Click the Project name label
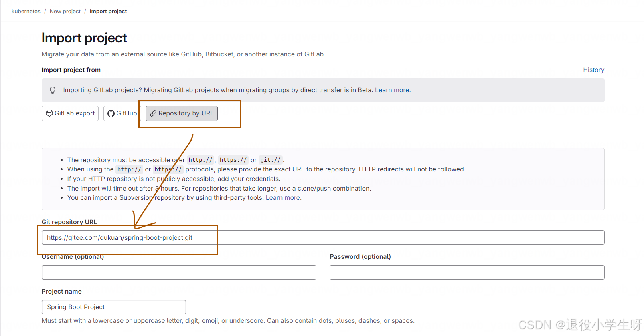 62,292
